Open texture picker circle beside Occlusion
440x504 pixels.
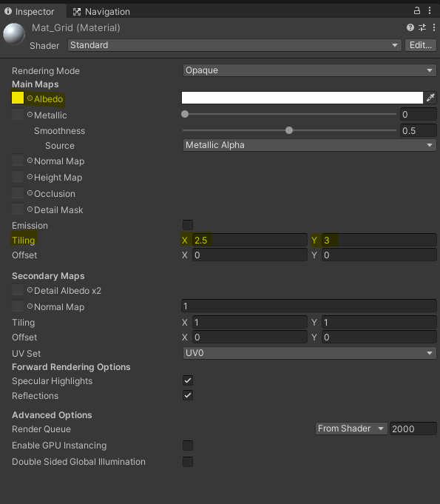click(30, 193)
